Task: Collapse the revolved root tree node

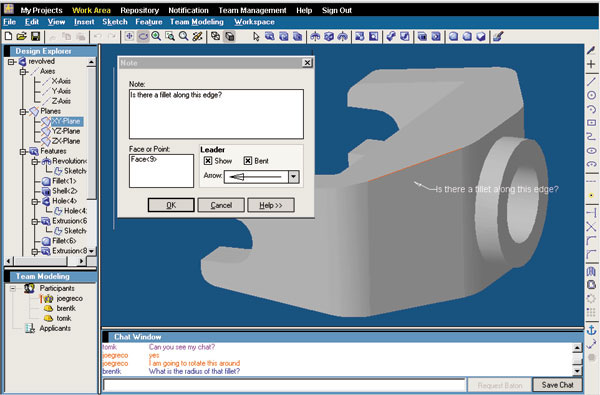Action: pyautogui.click(x=11, y=62)
